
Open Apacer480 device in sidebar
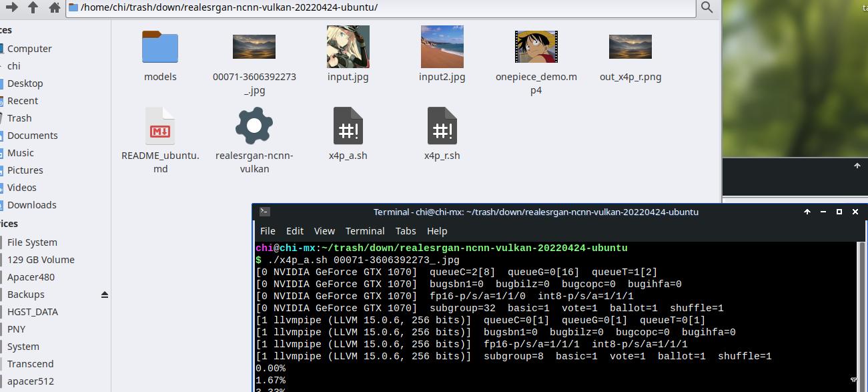coord(31,277)
